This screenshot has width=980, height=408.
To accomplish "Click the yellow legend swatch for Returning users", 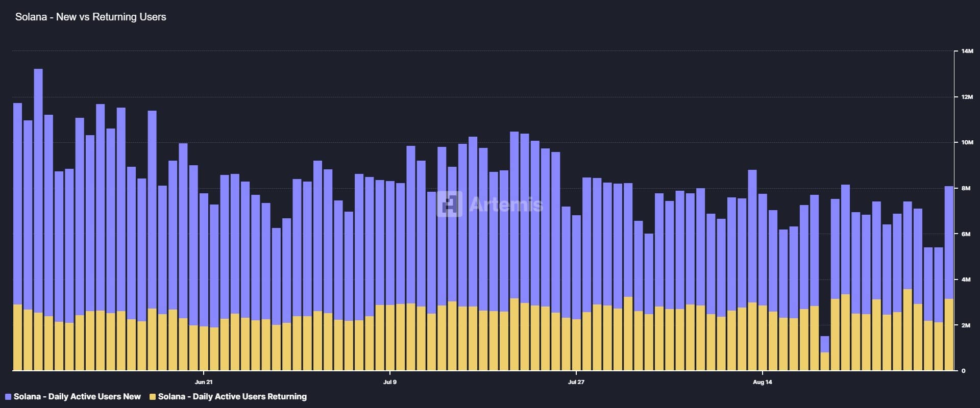I will pos(153,397).
